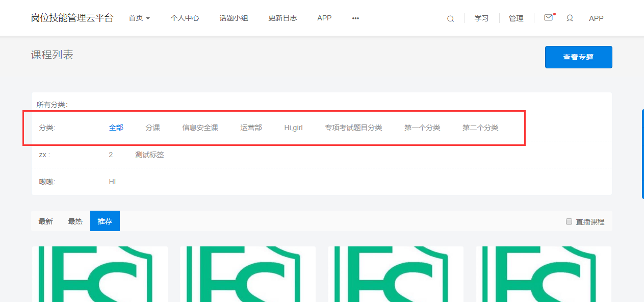Select HI in 嗷嗷 row
644x302 pixels.
click(x=112, y=182)
